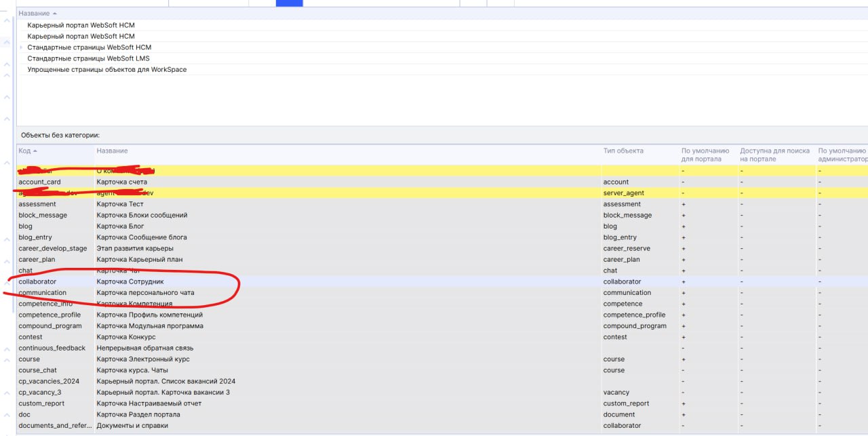Viewport: 868px width, 436px height.
Task: Select the collaborator row Карточка Сотрудник
Action: 130,281
